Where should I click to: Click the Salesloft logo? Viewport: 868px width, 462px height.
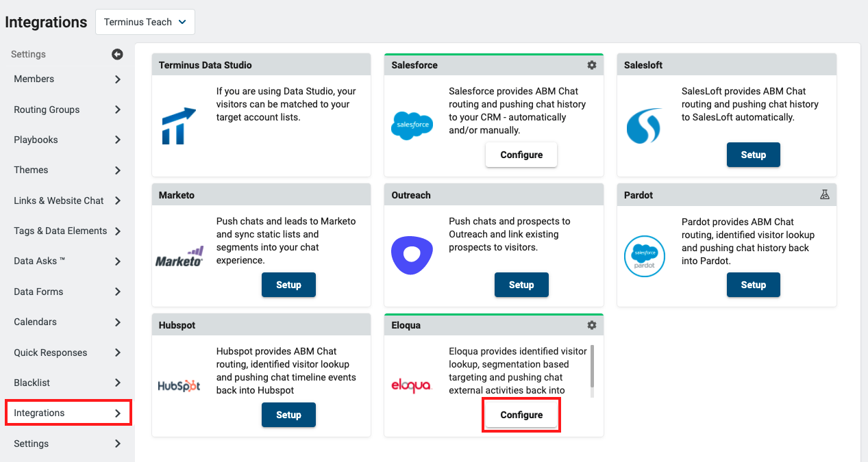[645, 126]
